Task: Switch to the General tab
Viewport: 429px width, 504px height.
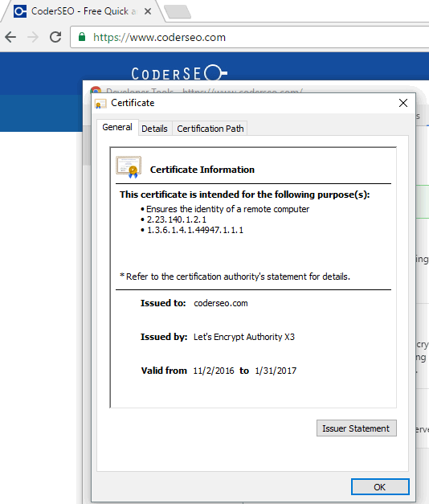Action: [x=117, y=127]
